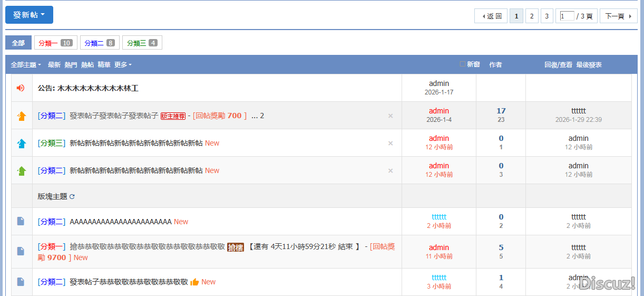Image resolution: width=644 pixels, height=296 pixels.
Task: Open the 發新帖 dropdown button
Action: [x=29, y=15]
